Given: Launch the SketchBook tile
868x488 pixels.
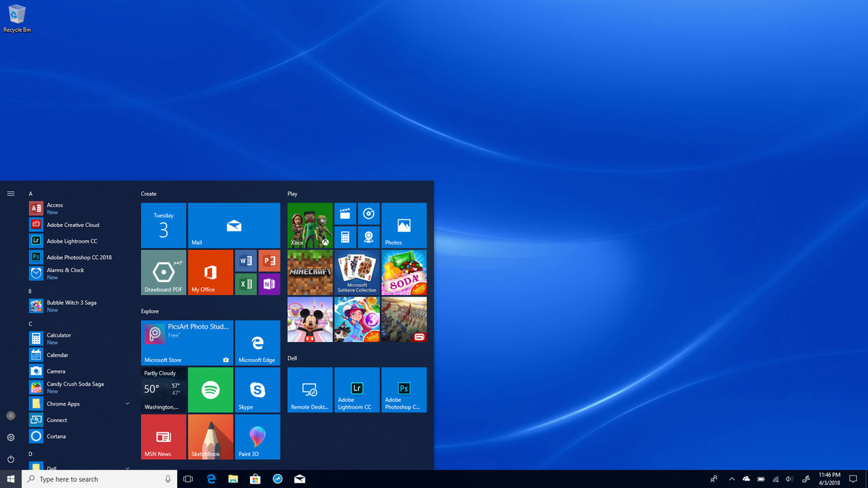Looking at the screenshot, I should 211,437.
